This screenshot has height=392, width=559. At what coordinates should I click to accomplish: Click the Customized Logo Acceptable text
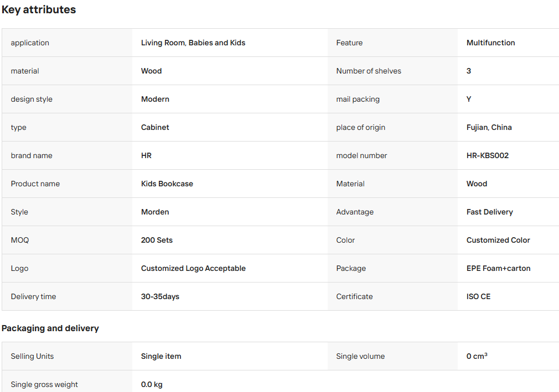coord(193,269)
